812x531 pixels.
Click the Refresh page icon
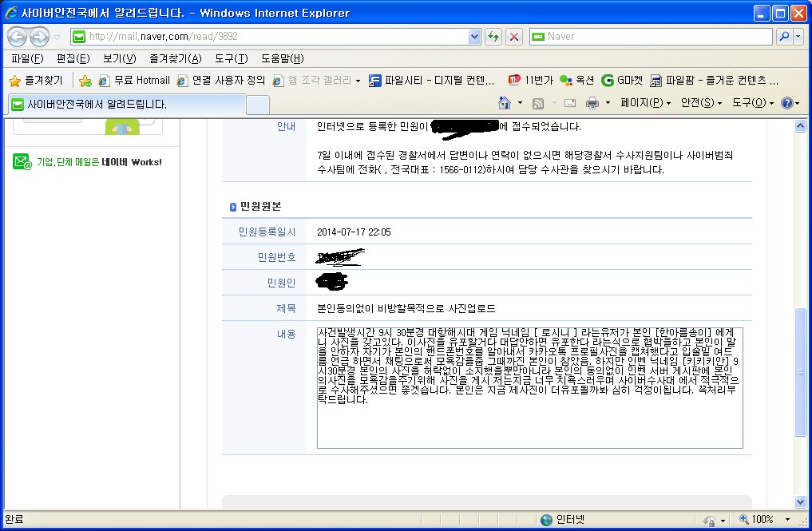[493, 37]
